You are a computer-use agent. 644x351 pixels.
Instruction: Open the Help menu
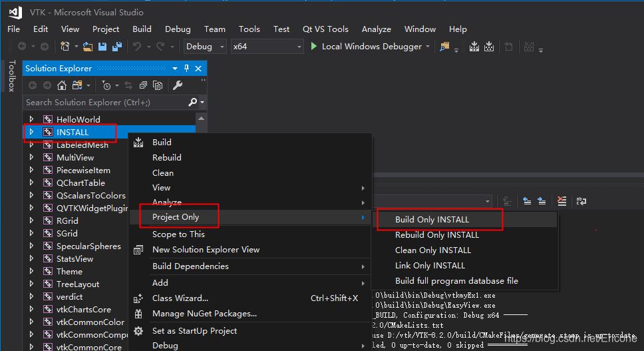click(x=458, y=29)
